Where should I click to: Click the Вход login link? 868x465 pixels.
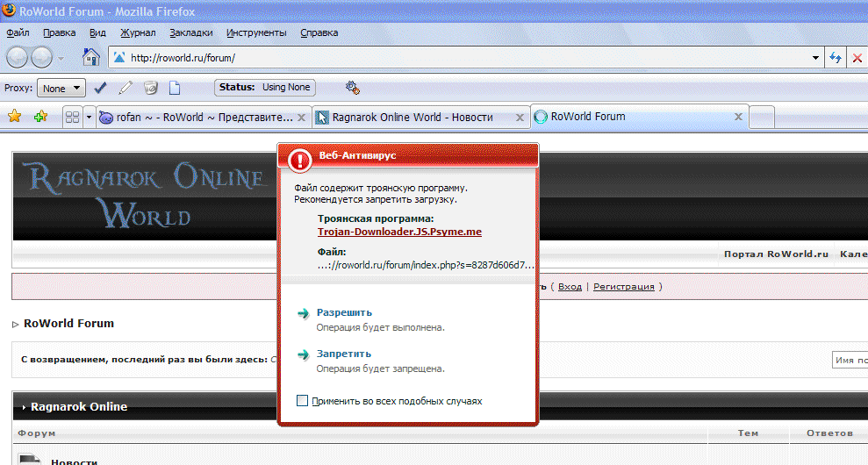[570, 287]
